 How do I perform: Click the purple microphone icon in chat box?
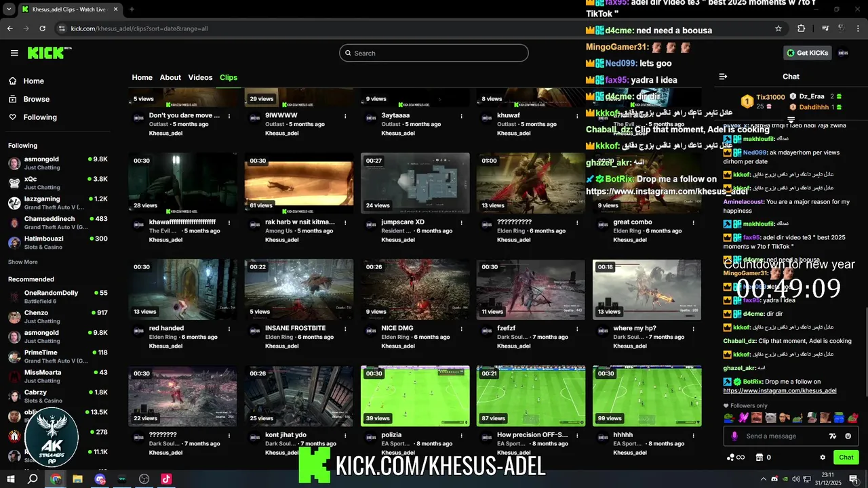click(734, 436)
